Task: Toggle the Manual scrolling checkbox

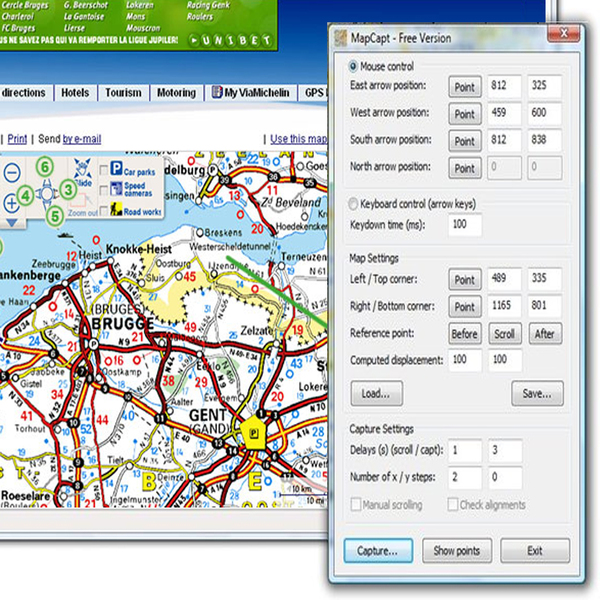Action: point(355,504)
